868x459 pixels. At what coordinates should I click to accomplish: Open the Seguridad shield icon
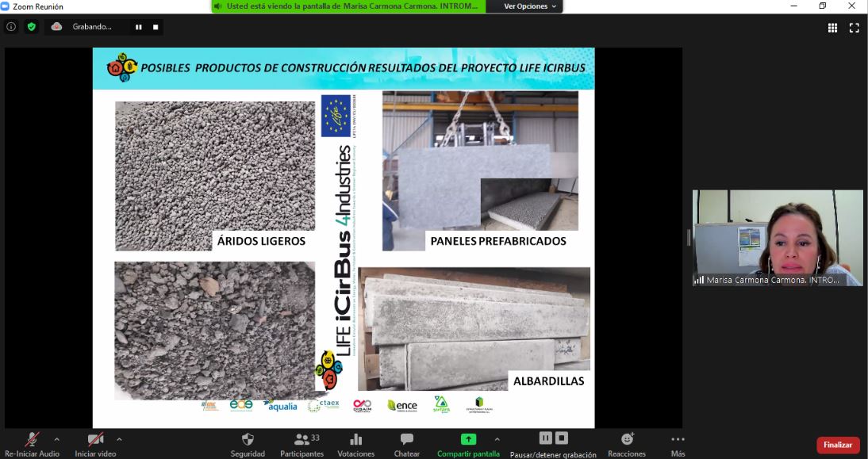248,440
